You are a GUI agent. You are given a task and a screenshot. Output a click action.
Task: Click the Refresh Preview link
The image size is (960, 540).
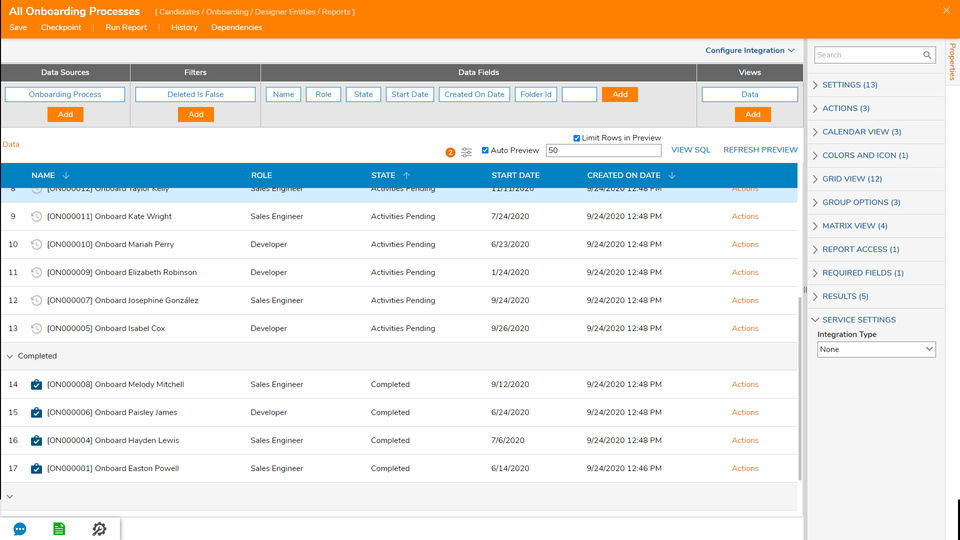pos(760,150)
